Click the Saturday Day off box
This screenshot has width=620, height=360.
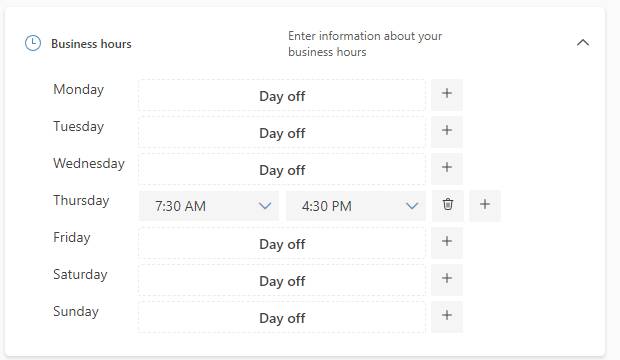pos(282,280)
